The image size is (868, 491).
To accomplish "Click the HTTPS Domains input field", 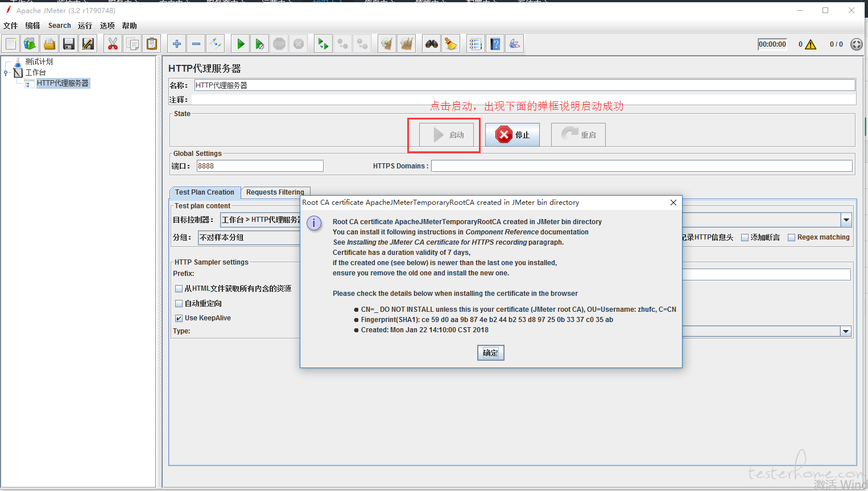I will pyautogui.click(x=642, y=166).
